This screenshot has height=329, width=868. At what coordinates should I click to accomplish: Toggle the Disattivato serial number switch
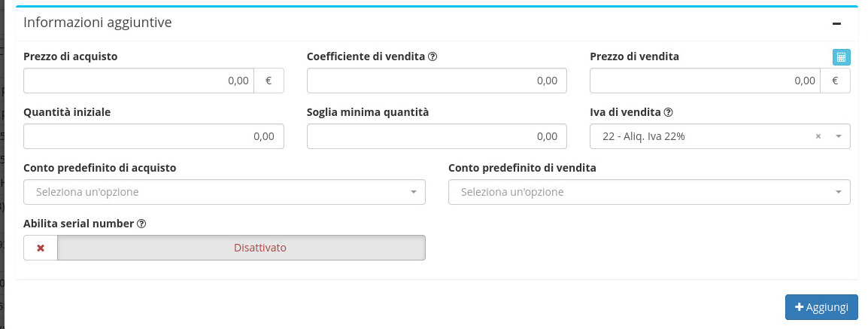coord(241,248)
